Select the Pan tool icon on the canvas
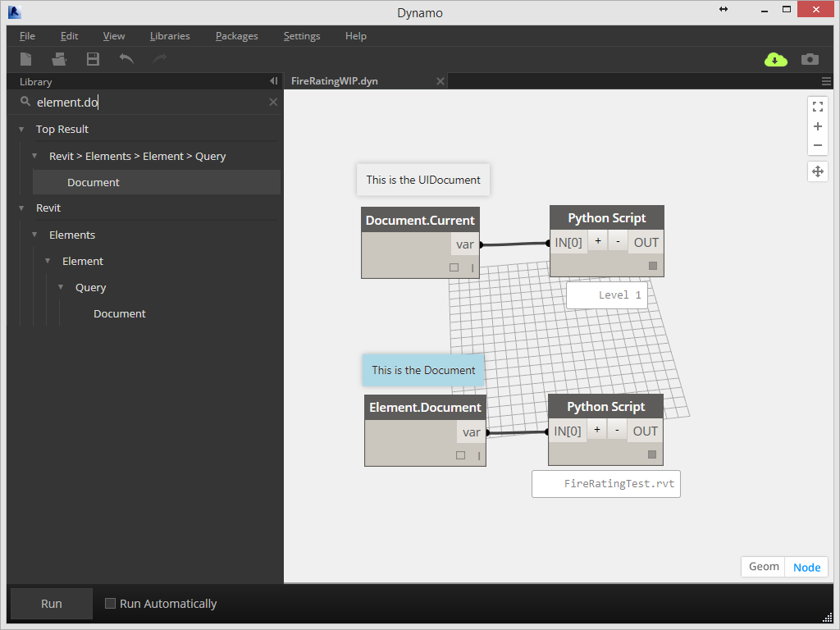 point(817,171)
